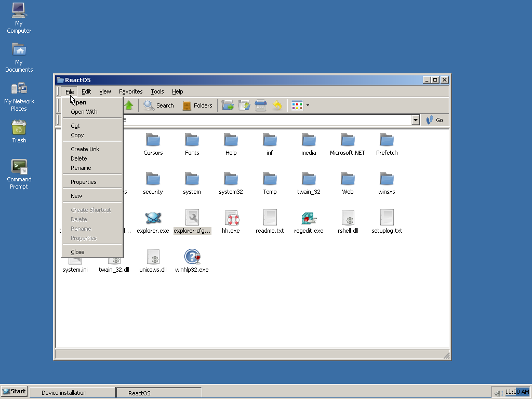
Task: Click the Trash desktop icon
Action: coord(19,131)
